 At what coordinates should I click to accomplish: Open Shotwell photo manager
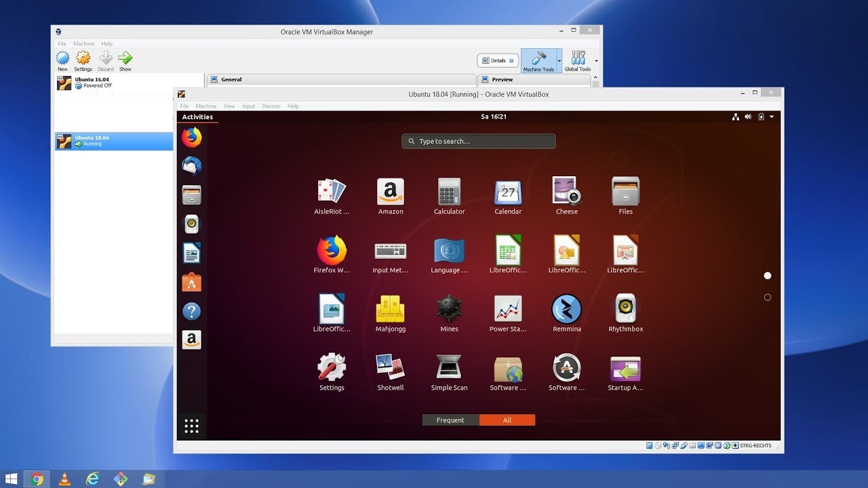tap(390, 368)
